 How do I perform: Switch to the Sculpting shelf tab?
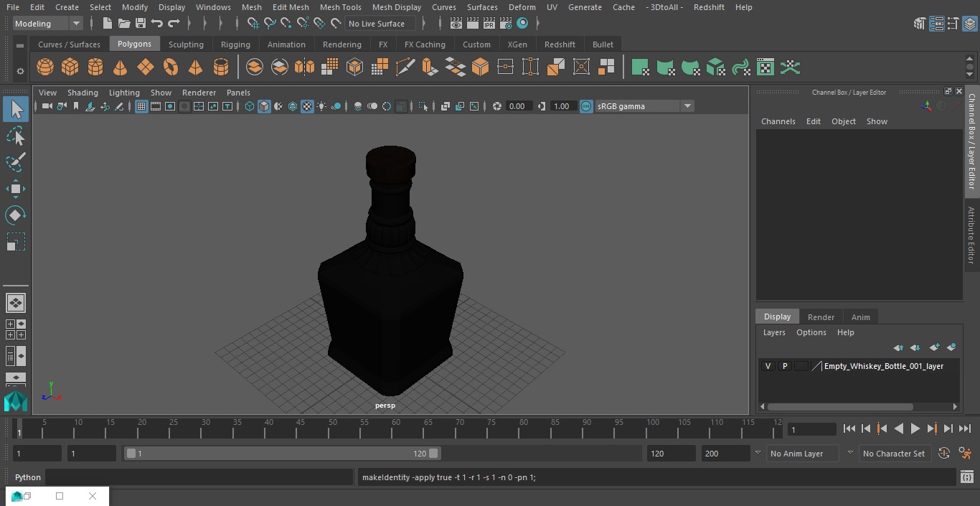coord(186,44)
